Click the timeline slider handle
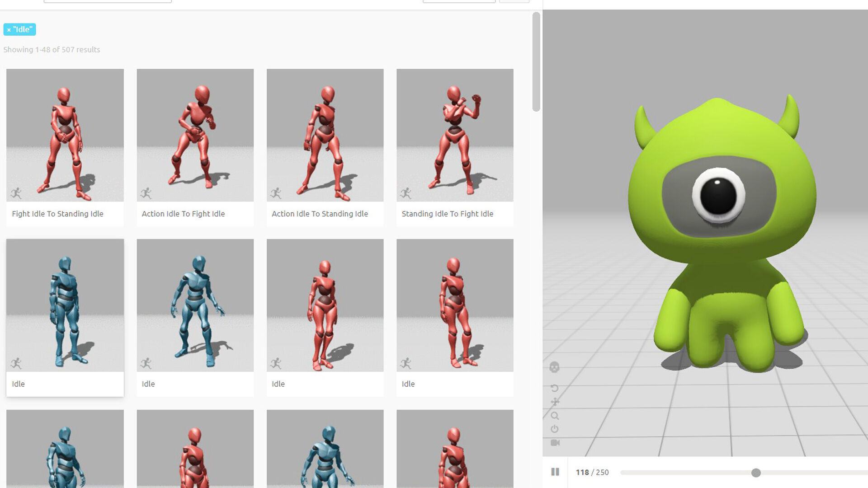 tap(756, 473)
